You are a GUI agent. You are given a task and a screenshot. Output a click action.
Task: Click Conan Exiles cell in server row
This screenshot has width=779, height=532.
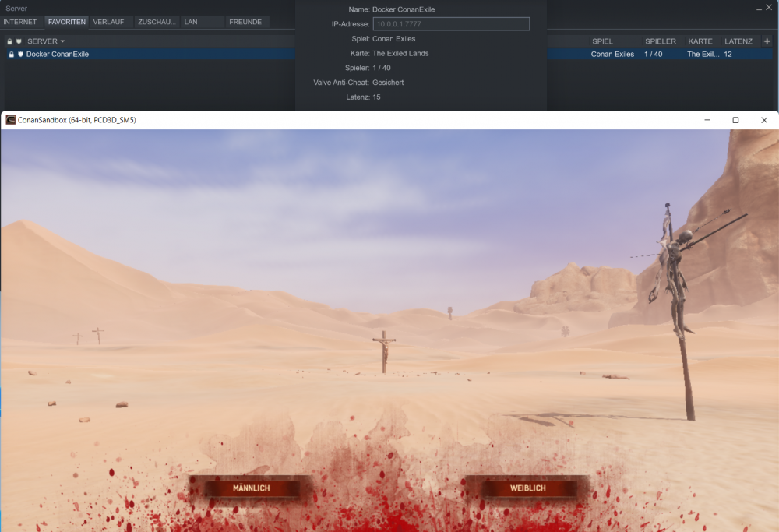point(612,55)
